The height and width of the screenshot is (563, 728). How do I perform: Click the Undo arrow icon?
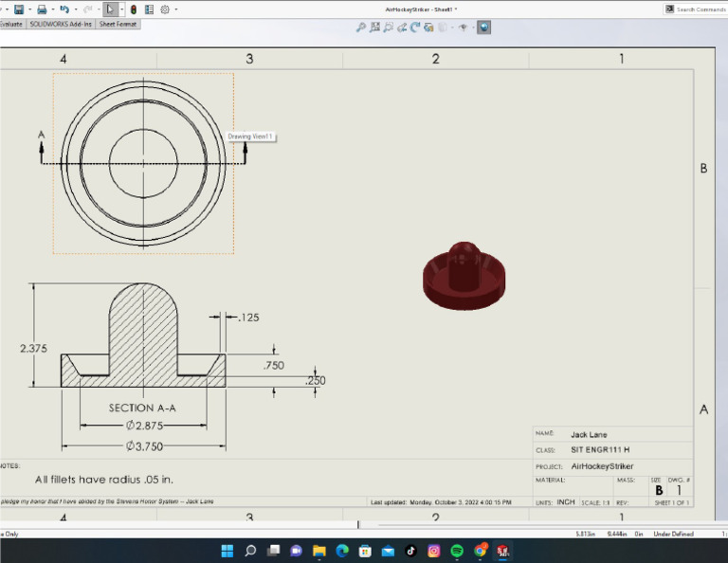click(64, 9)
